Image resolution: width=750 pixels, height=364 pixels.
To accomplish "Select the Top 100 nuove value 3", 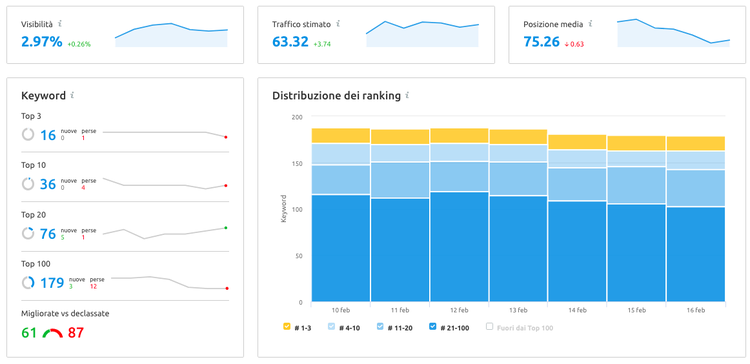I will [71, 287].
